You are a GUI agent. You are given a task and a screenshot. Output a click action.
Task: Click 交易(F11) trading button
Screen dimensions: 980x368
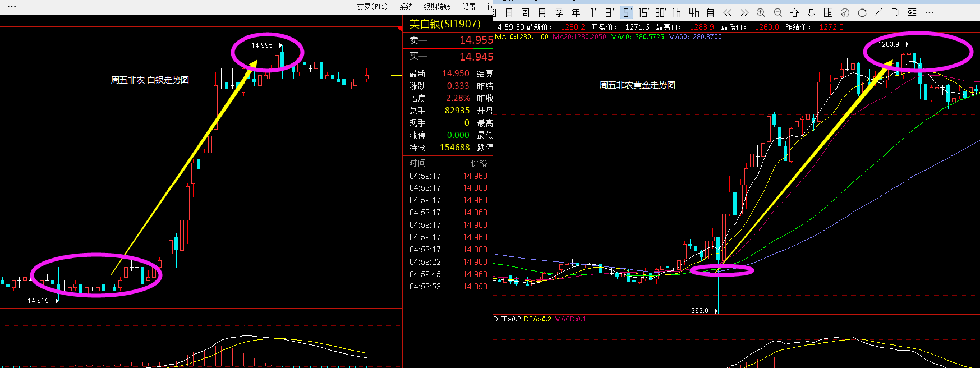coord(372,7)
